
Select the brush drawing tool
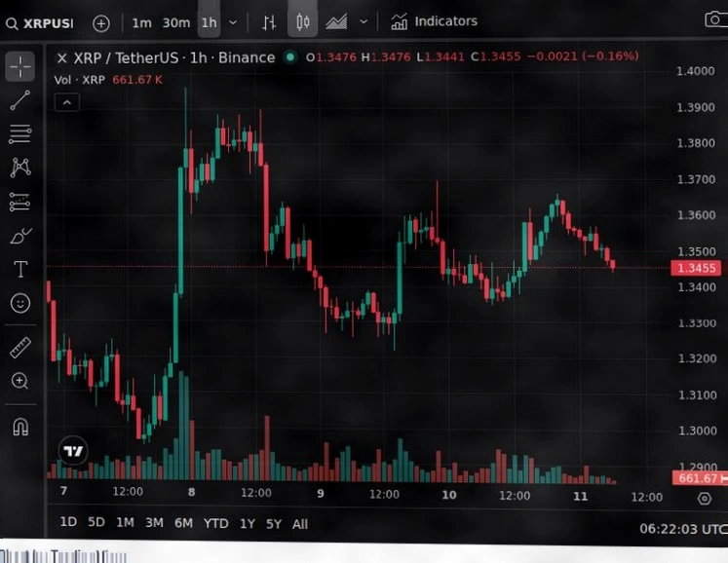coord(20,236)
